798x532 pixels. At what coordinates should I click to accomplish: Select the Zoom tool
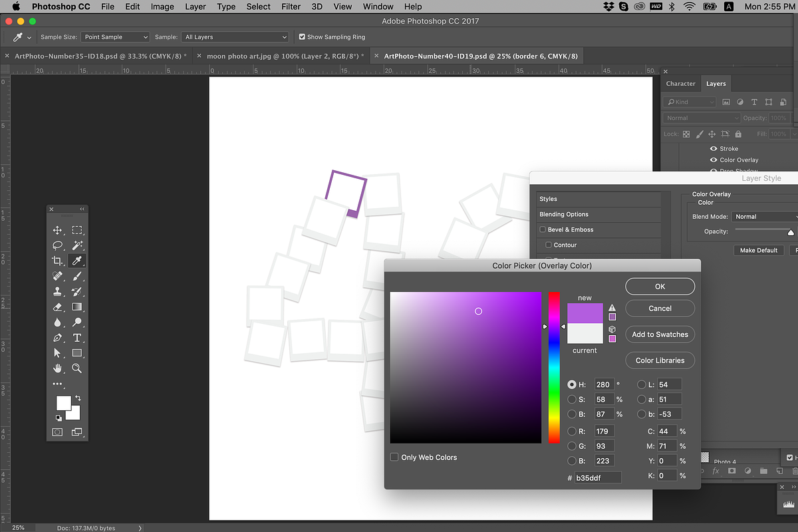[77, 368]
